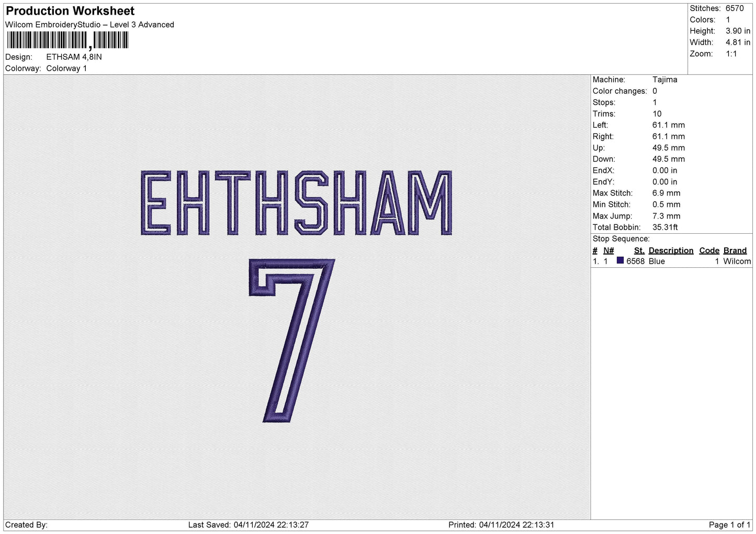The width and height of the screenshot is (756, 534).
Task: Click the Machine value Tajima
Action: point(665,79)
